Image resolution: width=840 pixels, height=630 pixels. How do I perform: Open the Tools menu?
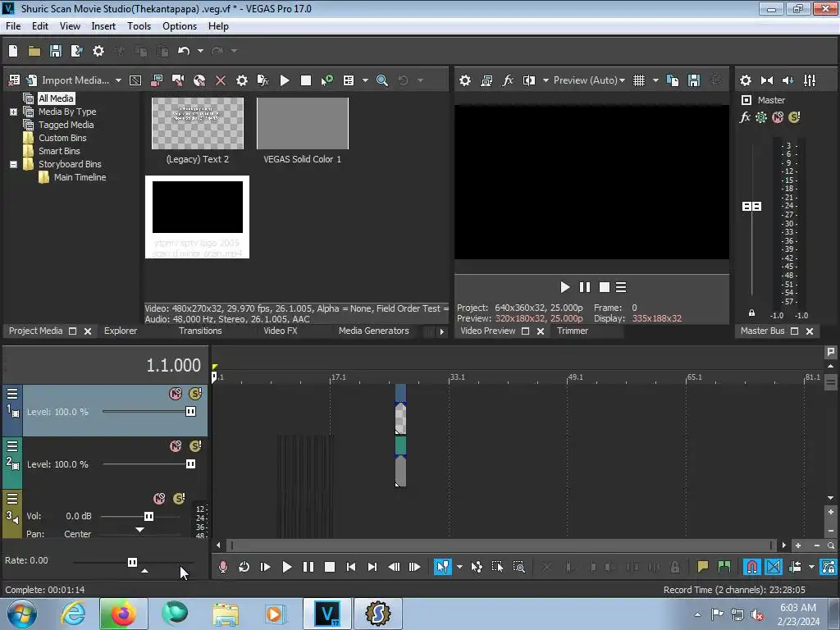(x=139, y=26)
